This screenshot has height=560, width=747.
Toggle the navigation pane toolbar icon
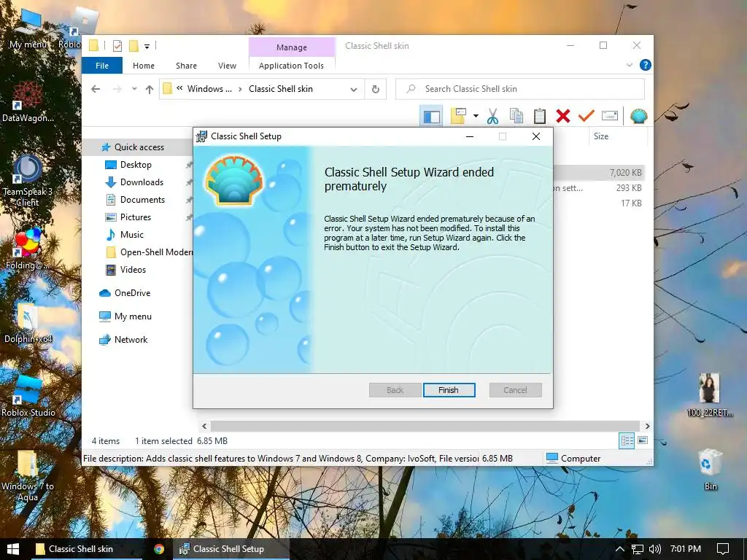(x=432, y=116)
